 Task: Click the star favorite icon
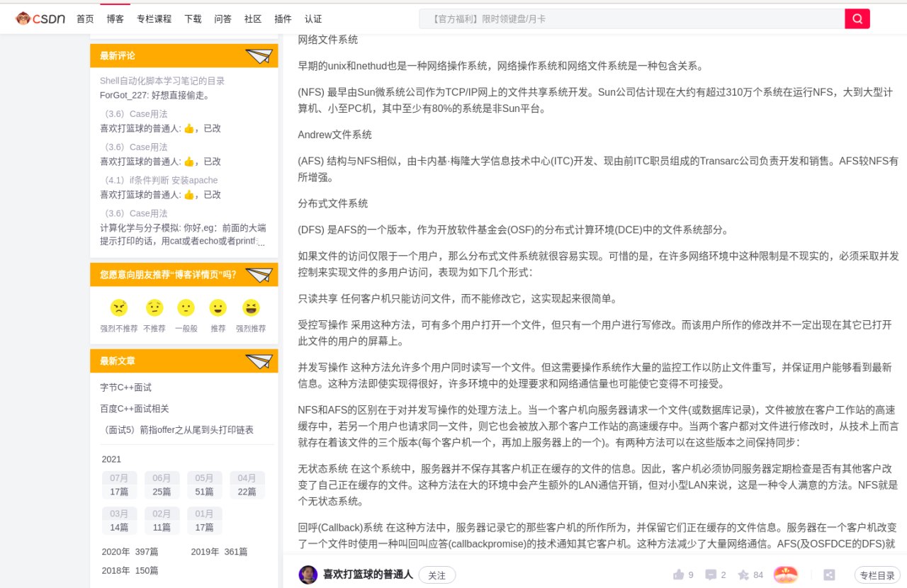tap(743, 575)
